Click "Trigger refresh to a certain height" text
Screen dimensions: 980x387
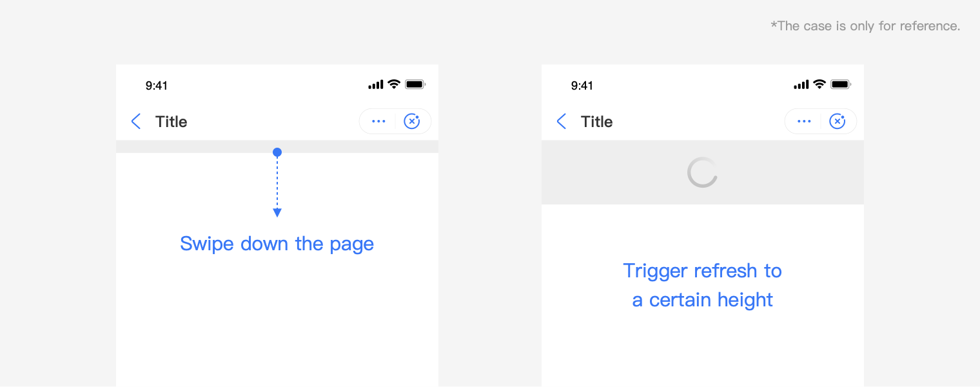(x=702, y=285)
